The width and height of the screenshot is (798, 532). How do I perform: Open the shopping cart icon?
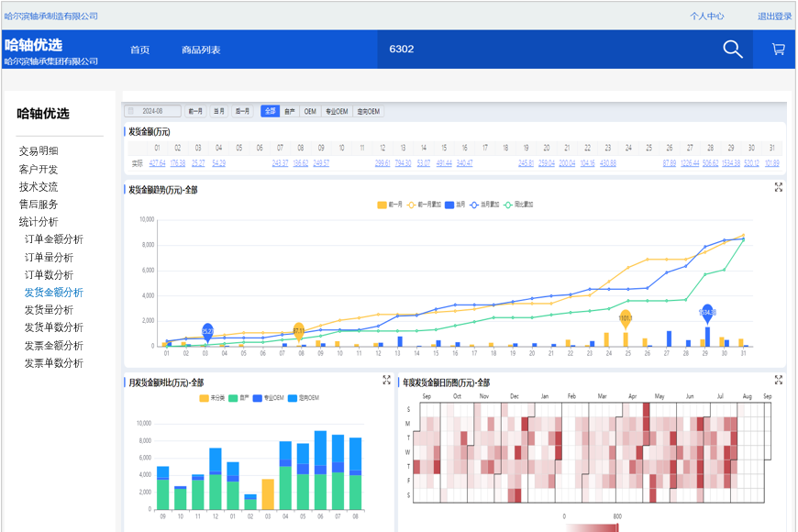[778, 49]
